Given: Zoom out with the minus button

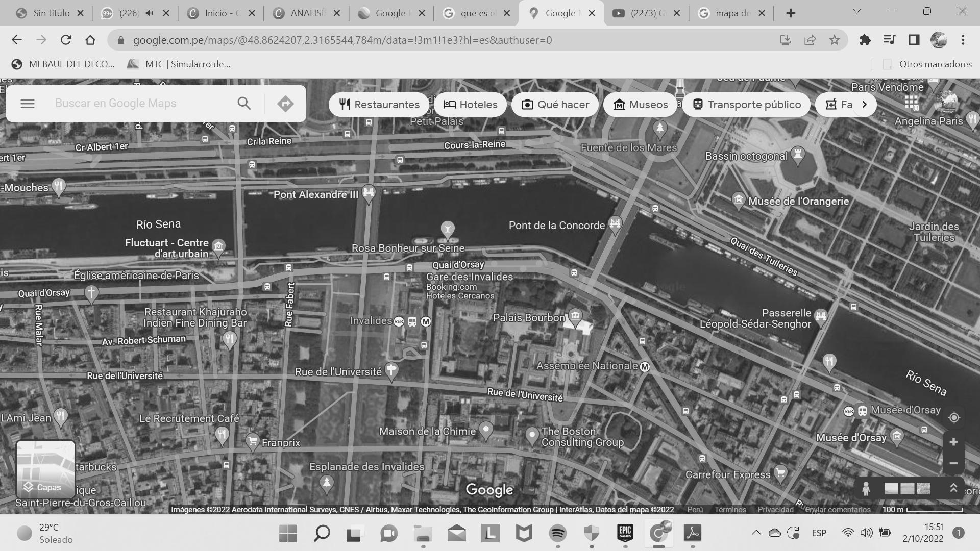Looking at the screenshot, I should (953, 463).
